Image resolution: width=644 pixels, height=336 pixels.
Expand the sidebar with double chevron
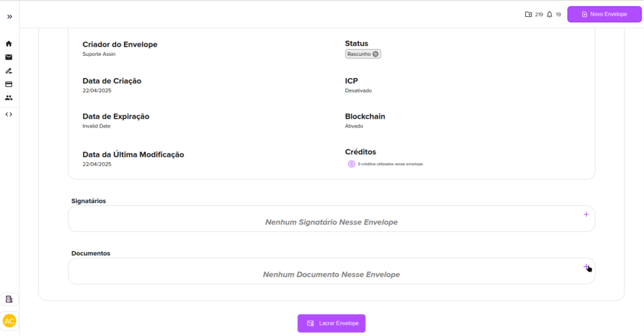tap(9, 16)
